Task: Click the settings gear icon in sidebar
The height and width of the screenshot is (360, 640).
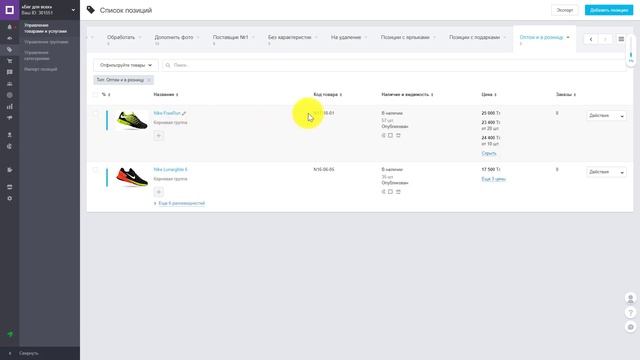Action: pos(9,198)
